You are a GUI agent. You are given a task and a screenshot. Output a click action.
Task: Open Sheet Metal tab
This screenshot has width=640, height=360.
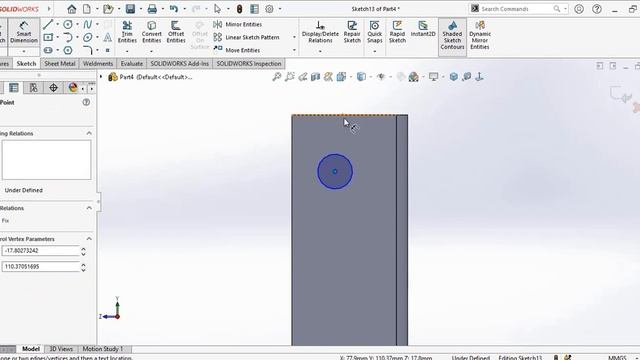60,64
